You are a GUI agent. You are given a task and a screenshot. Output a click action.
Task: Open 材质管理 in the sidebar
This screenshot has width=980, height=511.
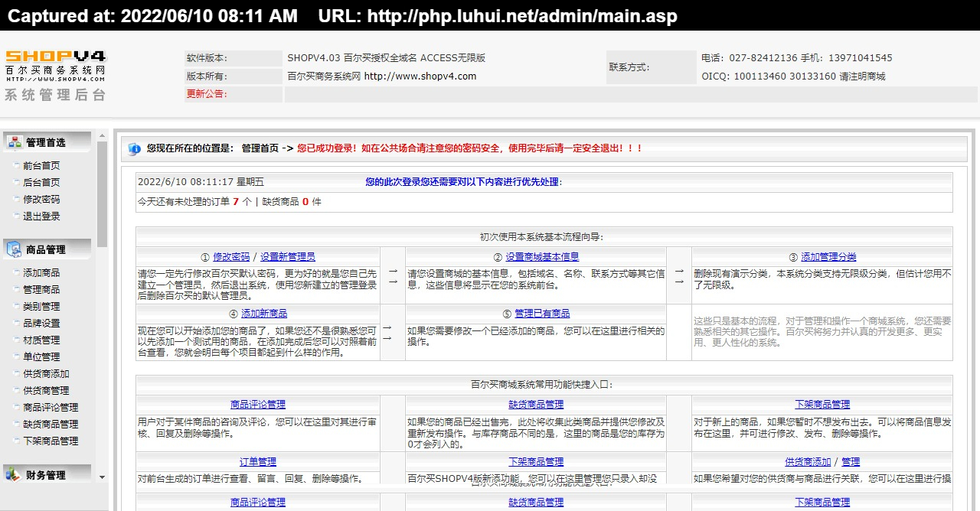coord(41,340)
